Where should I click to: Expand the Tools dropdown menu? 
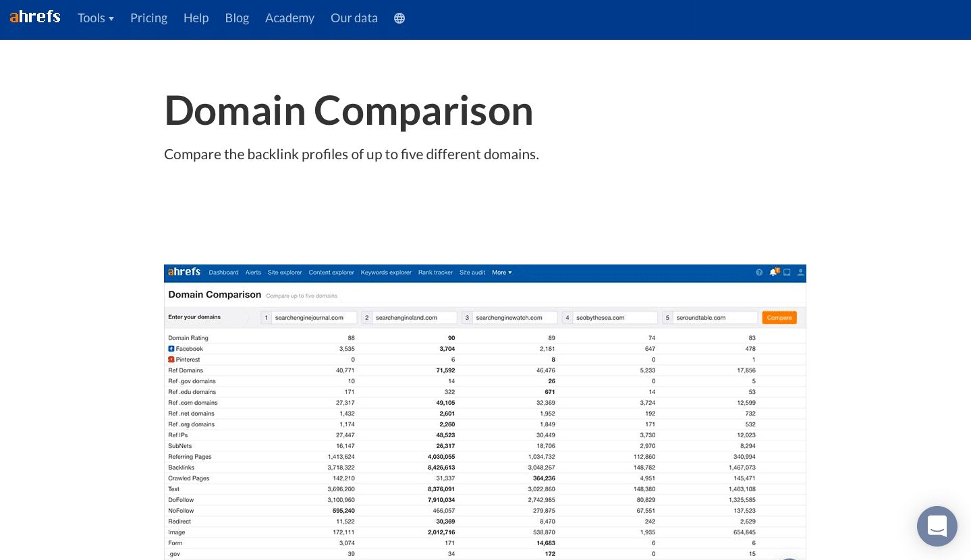[x=96, y=18]
